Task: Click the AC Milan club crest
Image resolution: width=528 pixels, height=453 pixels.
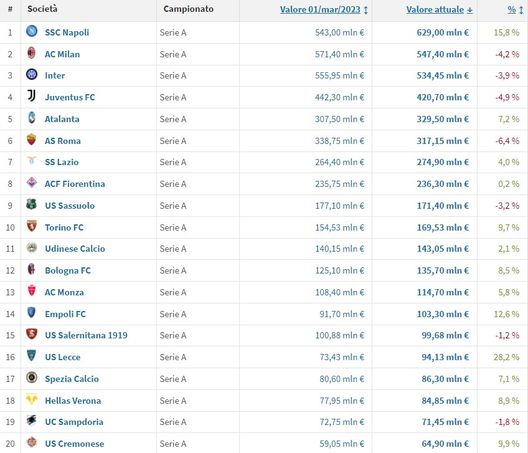Action: (x=31, y=53)
